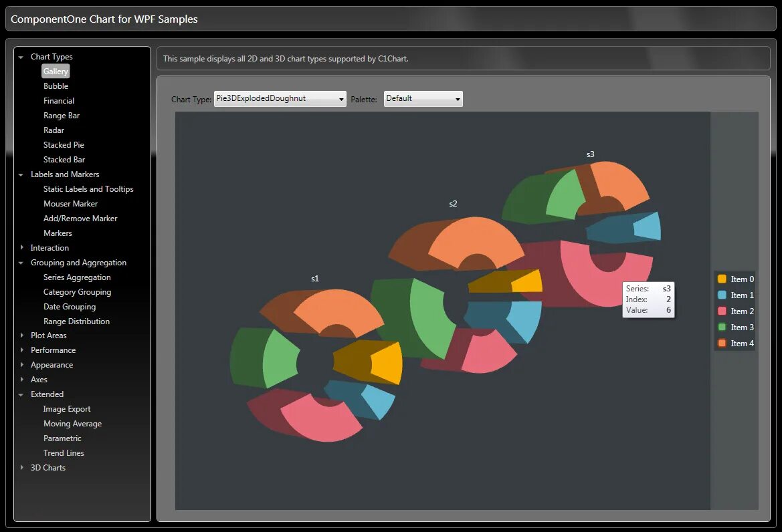Image resolution: width=782 pixels, height=532 pixels.
Task: Open Static Labels and Tooltips sample
Action: (88, 188)
